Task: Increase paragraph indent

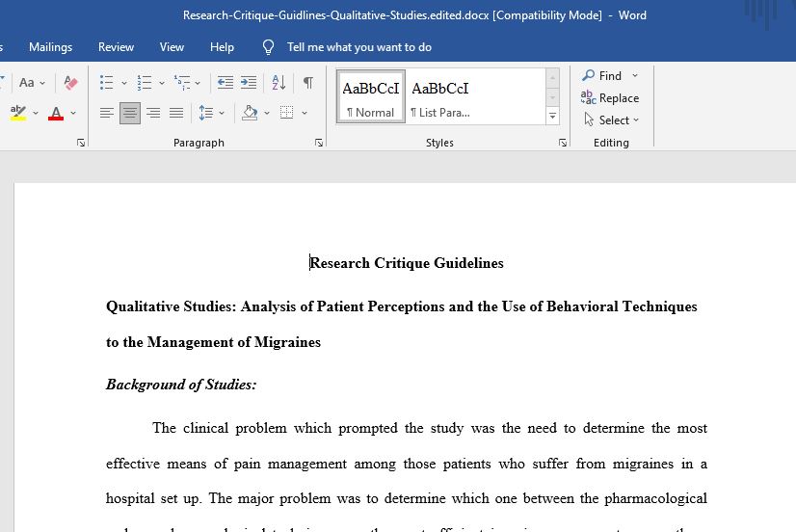Action: pyautogui.click(x=249, y=82)
